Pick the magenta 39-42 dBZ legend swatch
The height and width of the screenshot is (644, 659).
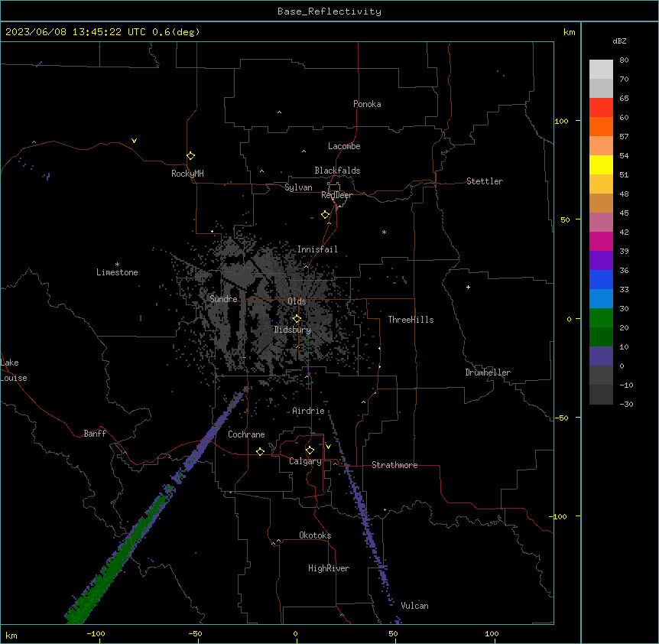(601, 241)
